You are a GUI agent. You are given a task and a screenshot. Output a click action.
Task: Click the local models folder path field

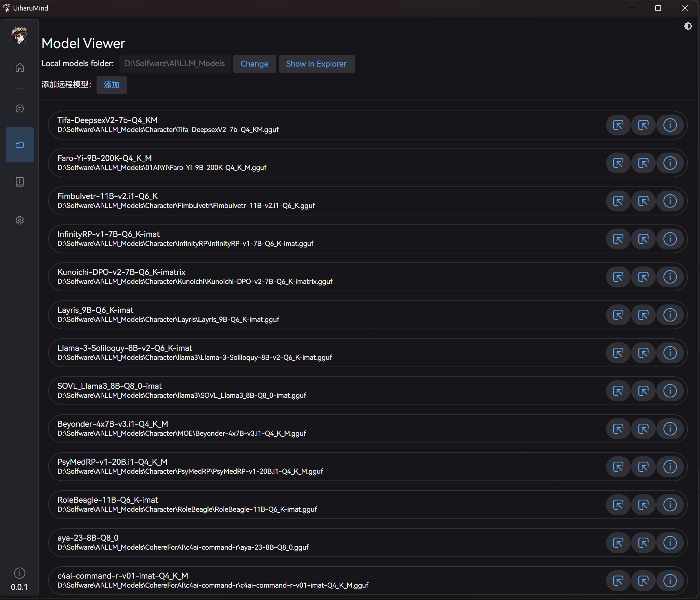175,64
